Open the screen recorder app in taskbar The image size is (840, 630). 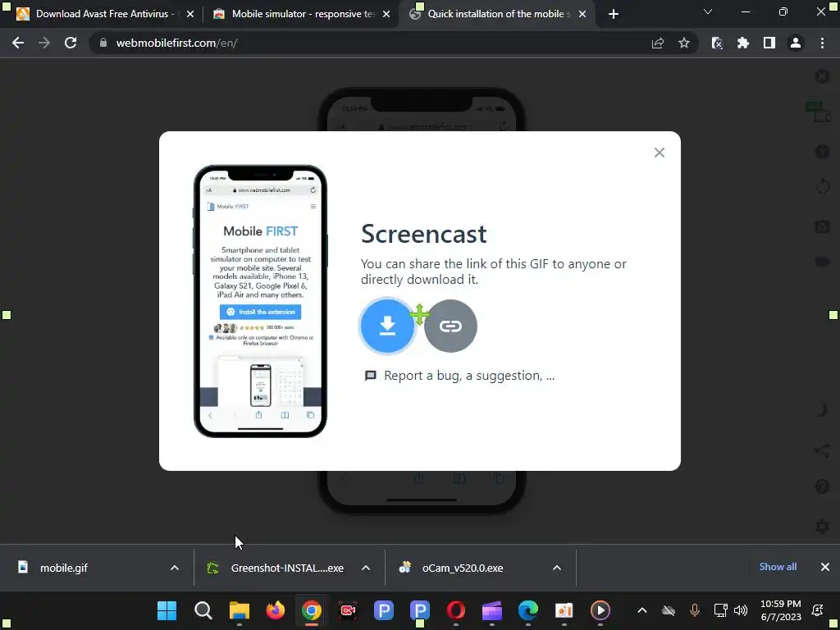tap(348, 610)
